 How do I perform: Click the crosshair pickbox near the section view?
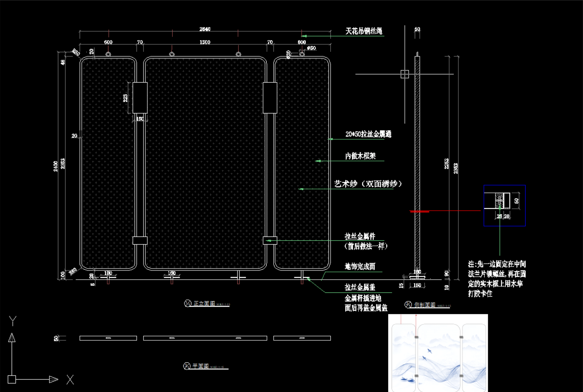(x=405, y=74)
